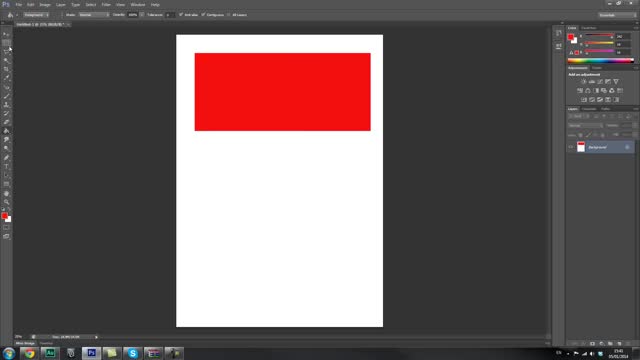Pick a color from the spectrum ramp
This screenshot has width=640, height=360.
pyautogui.click(x=600, y=61)
